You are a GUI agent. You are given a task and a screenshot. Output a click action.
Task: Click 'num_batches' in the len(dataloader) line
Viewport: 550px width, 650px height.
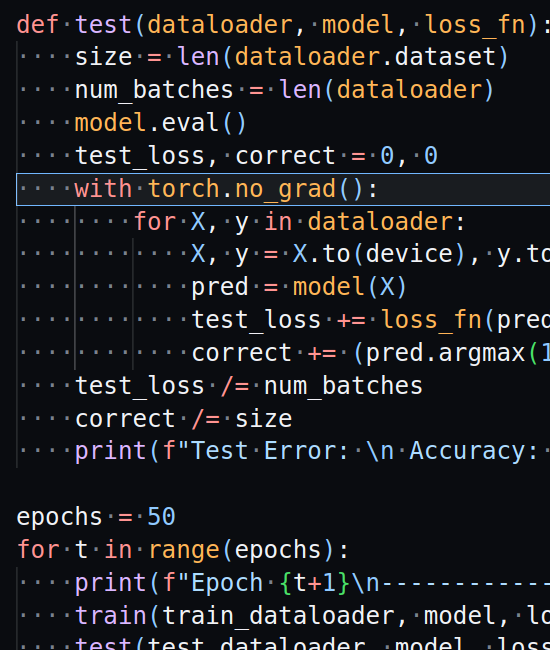[x=154, y=90]
